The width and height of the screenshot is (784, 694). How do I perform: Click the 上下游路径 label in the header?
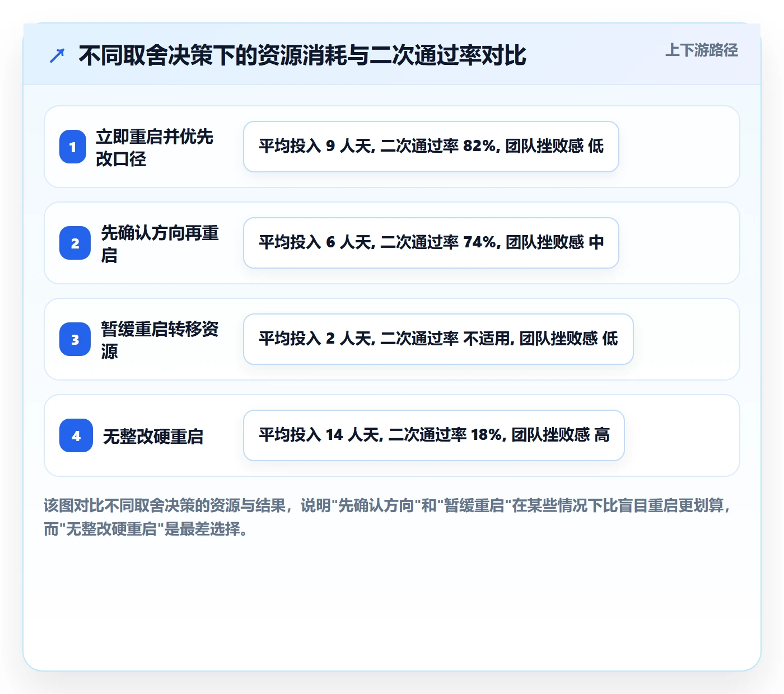pos(701,50)
